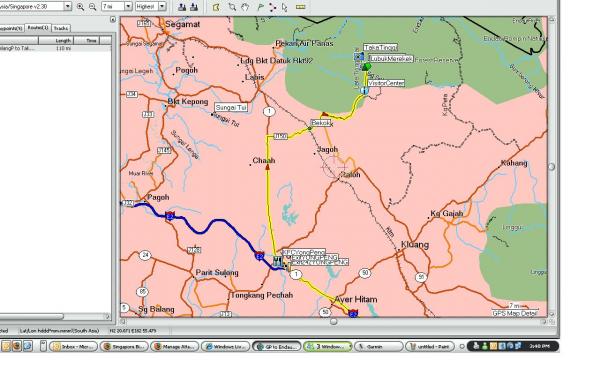Viewport: 600px width, 375px height.
Task: Select the arrow selection tool
Action: point(284,7)
